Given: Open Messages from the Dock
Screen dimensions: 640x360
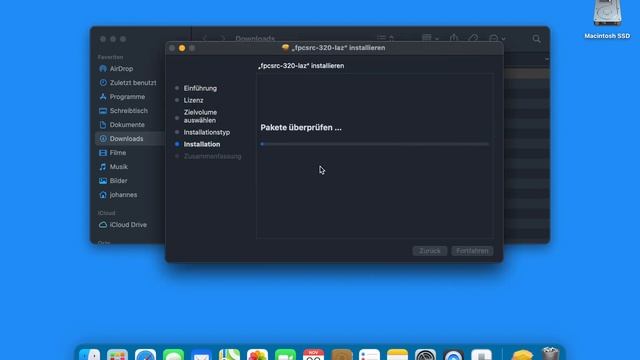Looking at the screenshot, I should [x=173, y=354].
